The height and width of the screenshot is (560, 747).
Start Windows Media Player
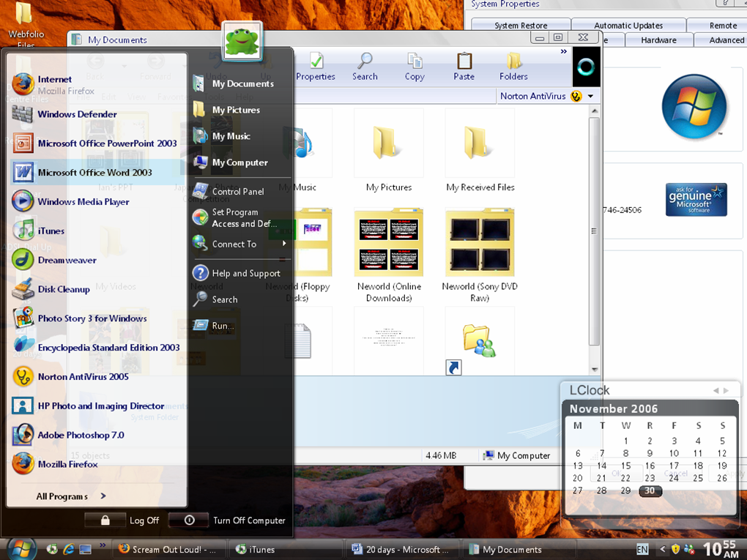click(70, 201)
